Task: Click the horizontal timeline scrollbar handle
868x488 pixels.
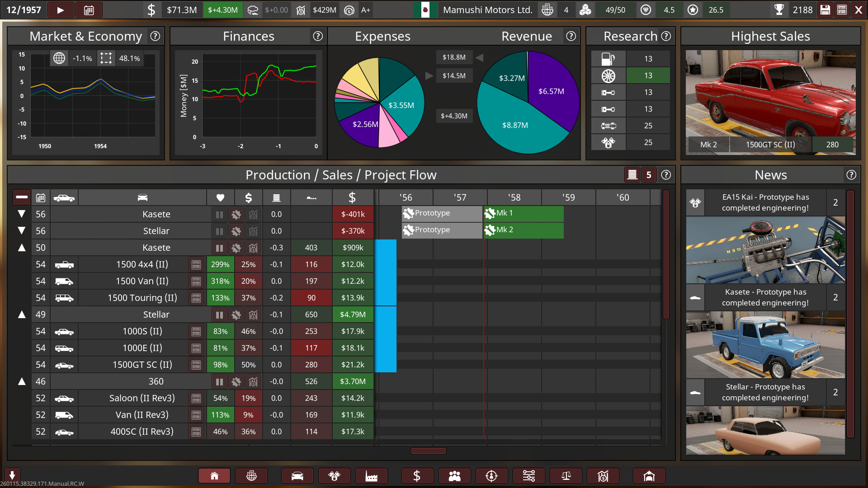Action: click(428, 451)
